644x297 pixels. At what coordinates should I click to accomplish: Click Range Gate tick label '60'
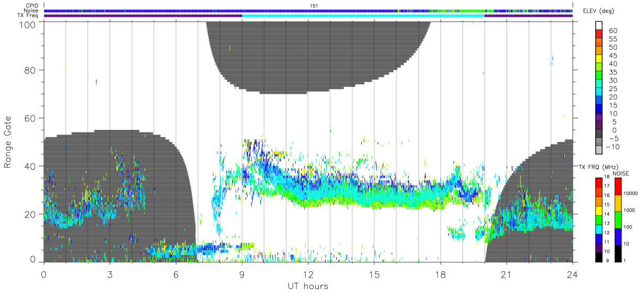(x=30, y=118)
